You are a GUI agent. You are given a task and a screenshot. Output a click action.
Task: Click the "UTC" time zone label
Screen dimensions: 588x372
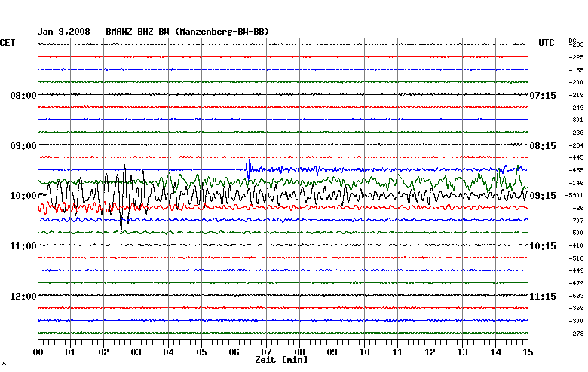pyautogui.click(x=546, y=43)
